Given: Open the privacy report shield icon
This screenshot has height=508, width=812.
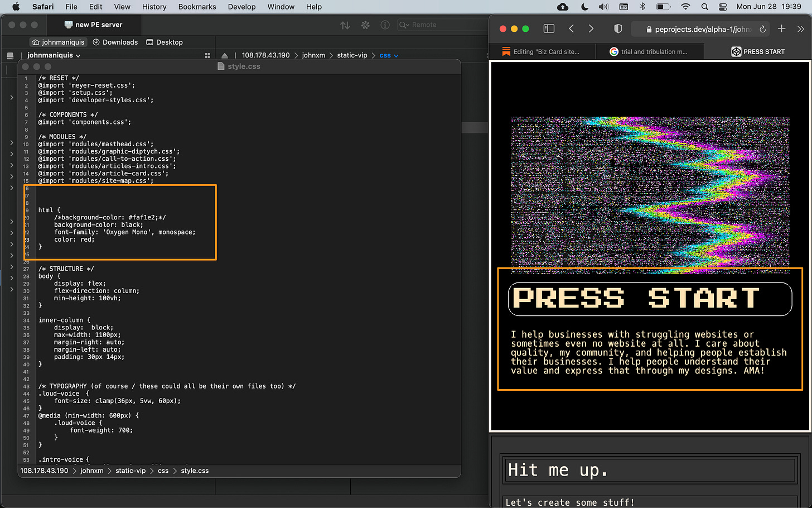Looking at the screenshot, I should 618,28.
